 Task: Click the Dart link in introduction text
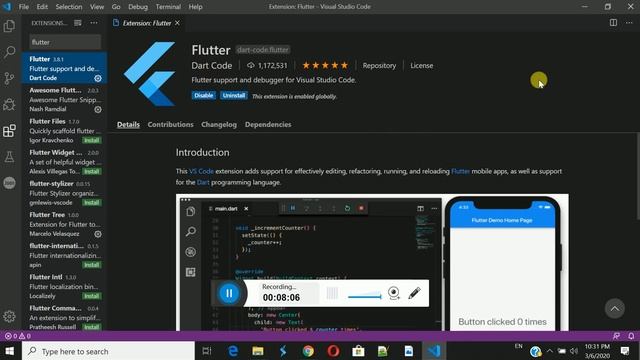coord(203,182)
